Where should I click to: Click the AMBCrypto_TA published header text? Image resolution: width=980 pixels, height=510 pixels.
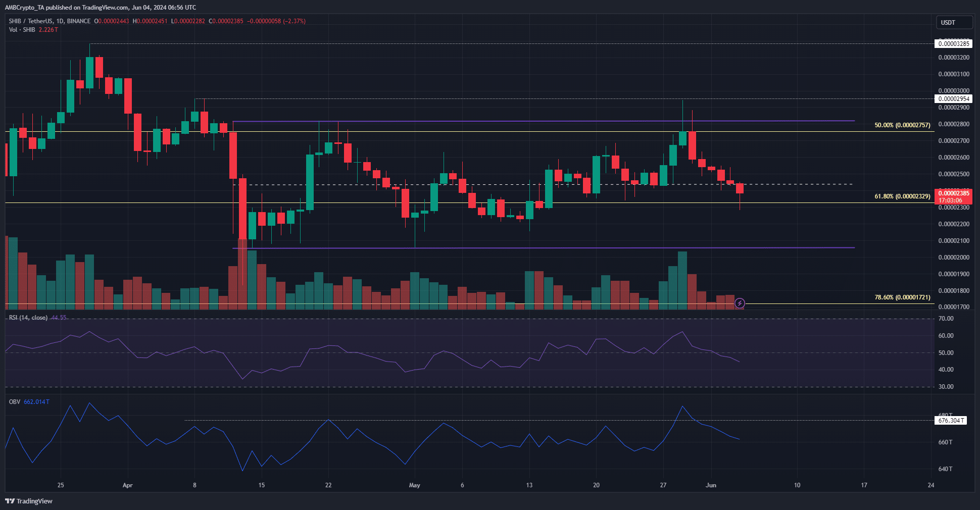coord(101,8)
